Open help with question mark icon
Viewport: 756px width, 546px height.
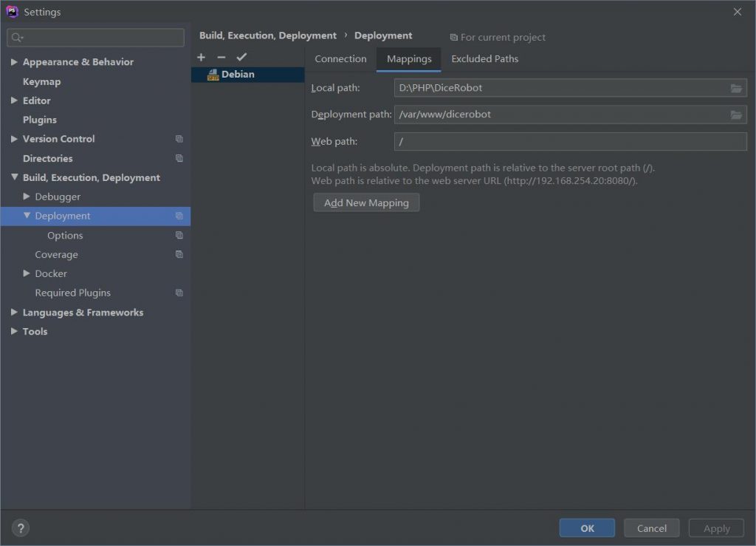[21, 528]
